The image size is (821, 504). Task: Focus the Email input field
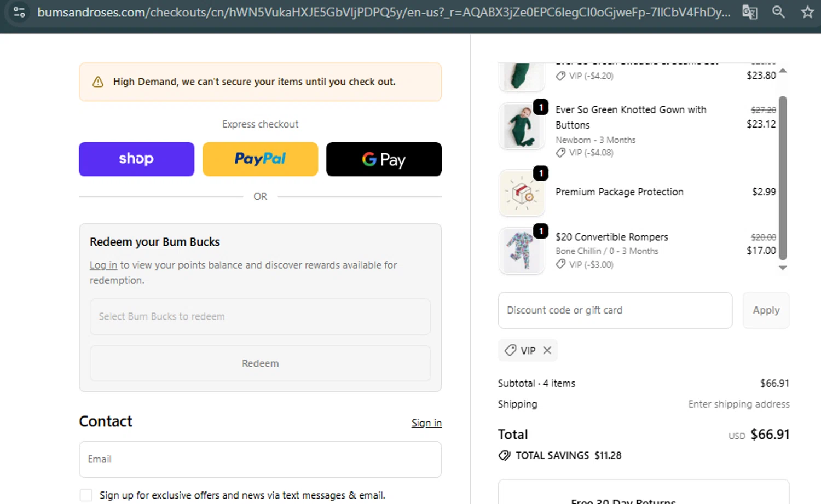tap(260, 460)
